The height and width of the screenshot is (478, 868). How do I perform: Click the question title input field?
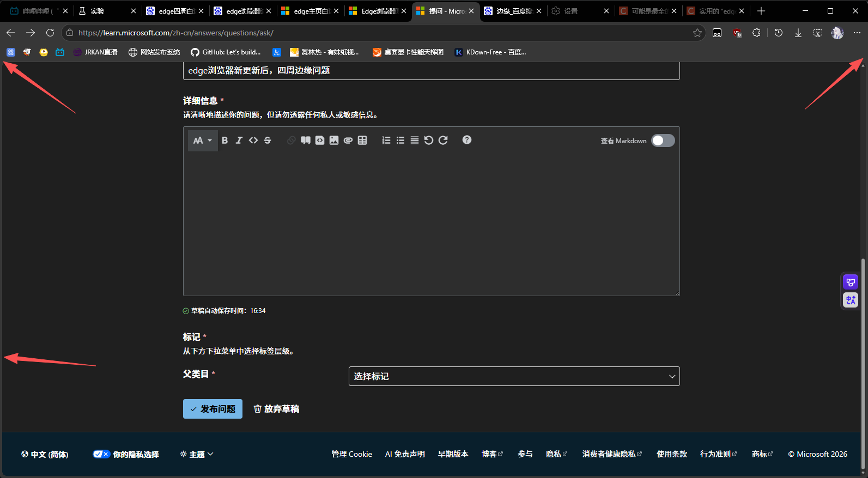coord(431,71)
